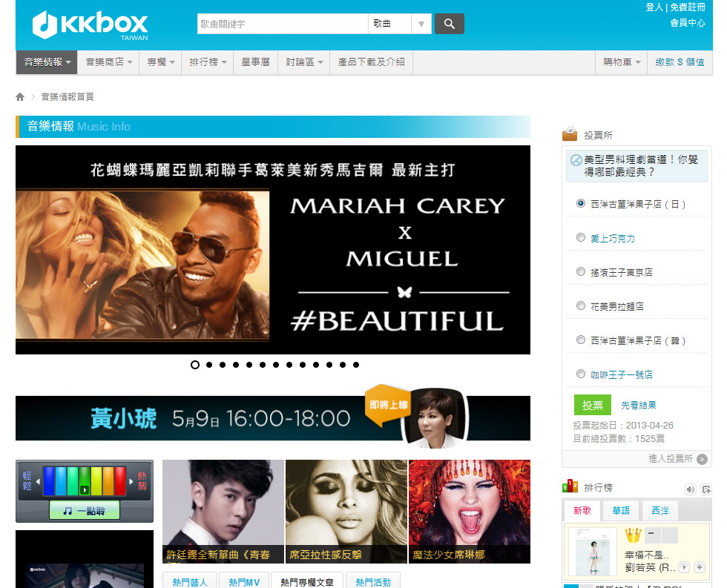
Task: Expand the 購物車 dropdown menu
Action: pos(622,62)
